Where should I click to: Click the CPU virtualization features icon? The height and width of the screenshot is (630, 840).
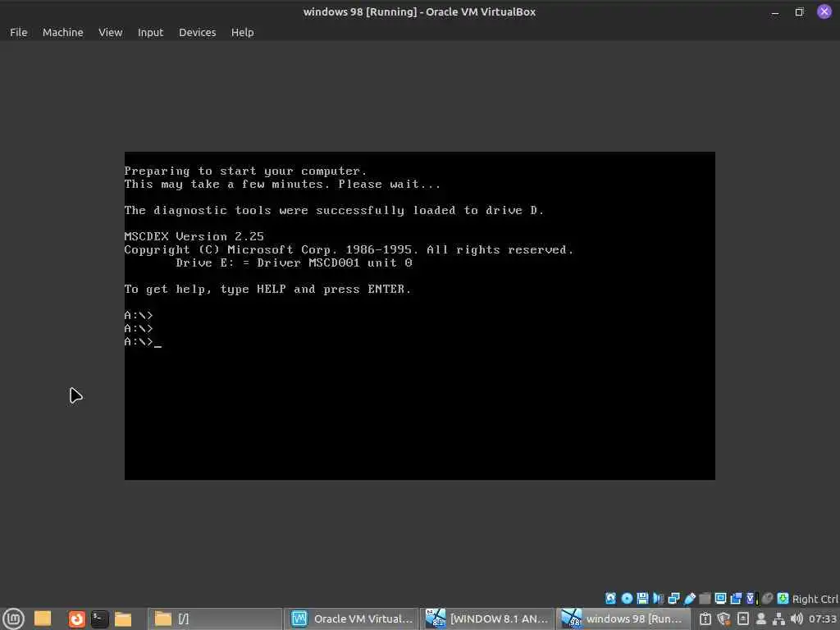click(751, 598)
